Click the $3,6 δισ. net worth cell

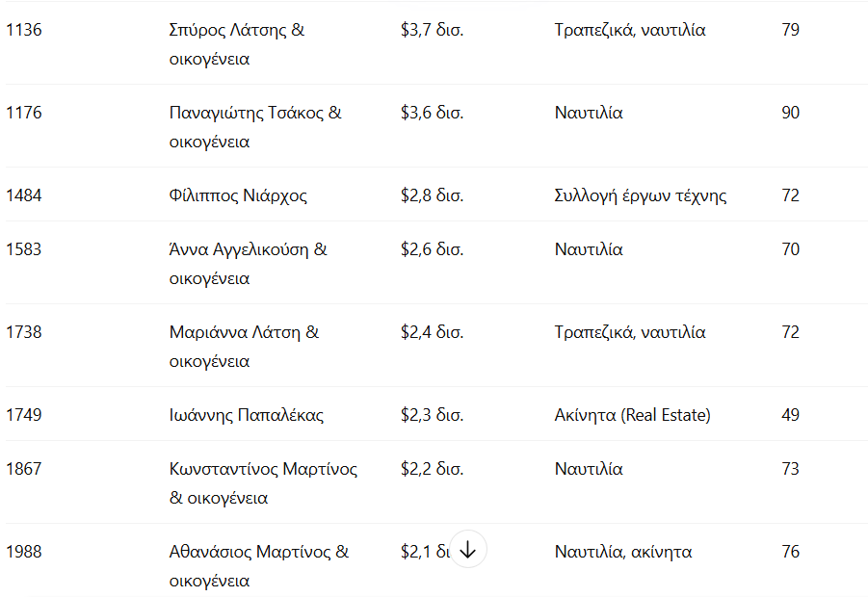(x=432, y=113)
